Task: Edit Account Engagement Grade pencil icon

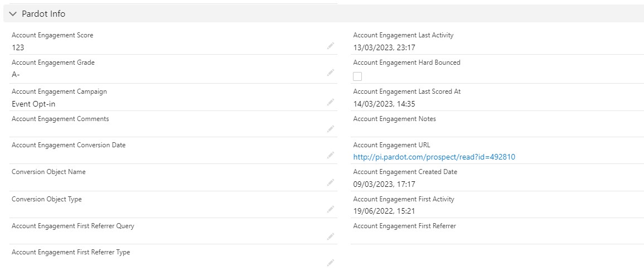Action: pyautogui.click(x=331, y=73)
